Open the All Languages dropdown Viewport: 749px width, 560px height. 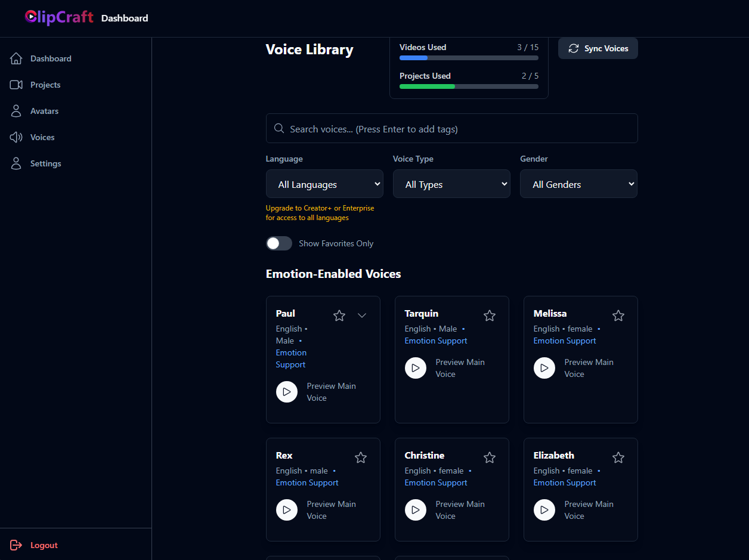tap(324, 184)
